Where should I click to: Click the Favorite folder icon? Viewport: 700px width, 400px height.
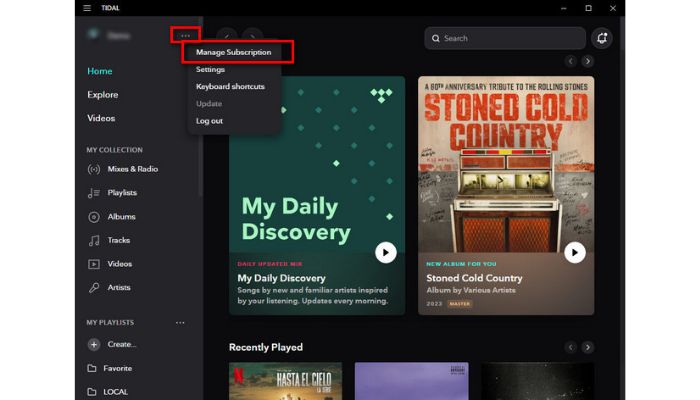[x=92, y=368]
